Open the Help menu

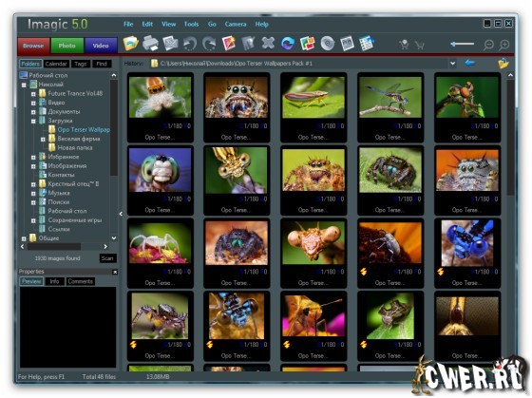[261, 24]
